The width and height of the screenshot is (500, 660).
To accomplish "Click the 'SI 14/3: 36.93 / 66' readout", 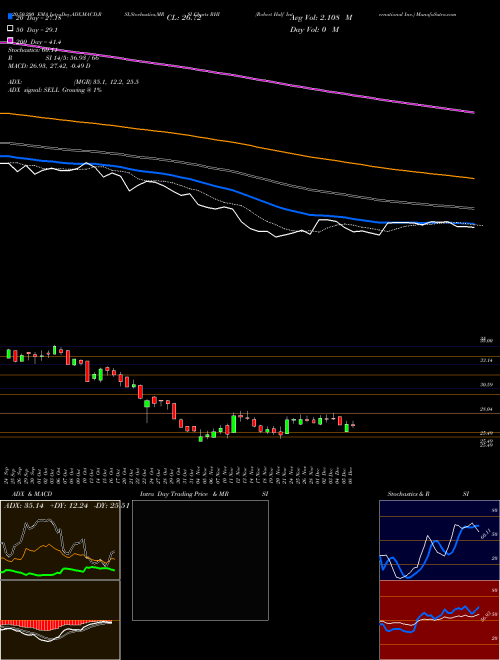I will tap(73, 58).
